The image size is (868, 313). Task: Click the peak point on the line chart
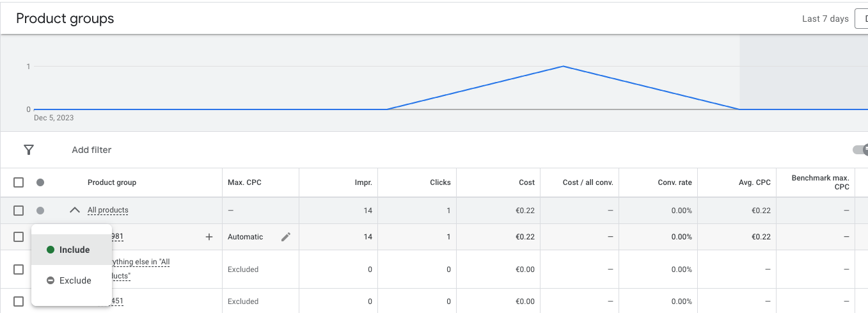563,66
